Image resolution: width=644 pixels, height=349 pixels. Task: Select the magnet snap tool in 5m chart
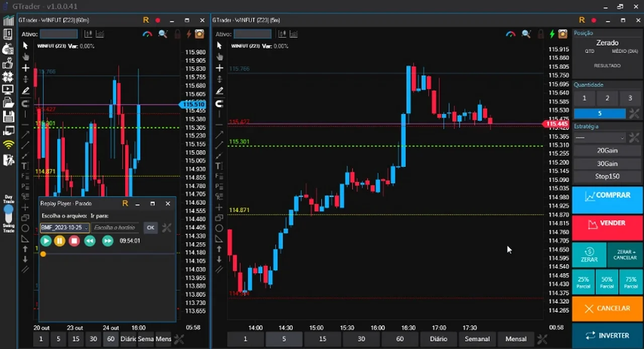coord(219,103)
